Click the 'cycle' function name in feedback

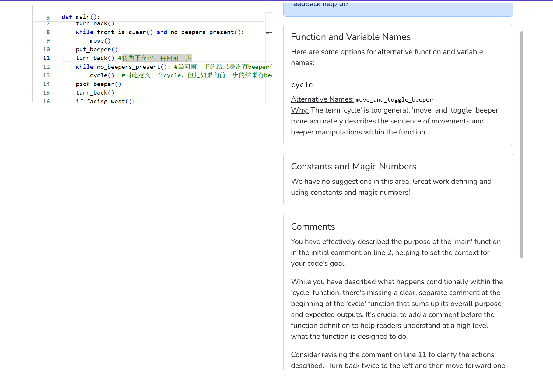pos(302,85)
